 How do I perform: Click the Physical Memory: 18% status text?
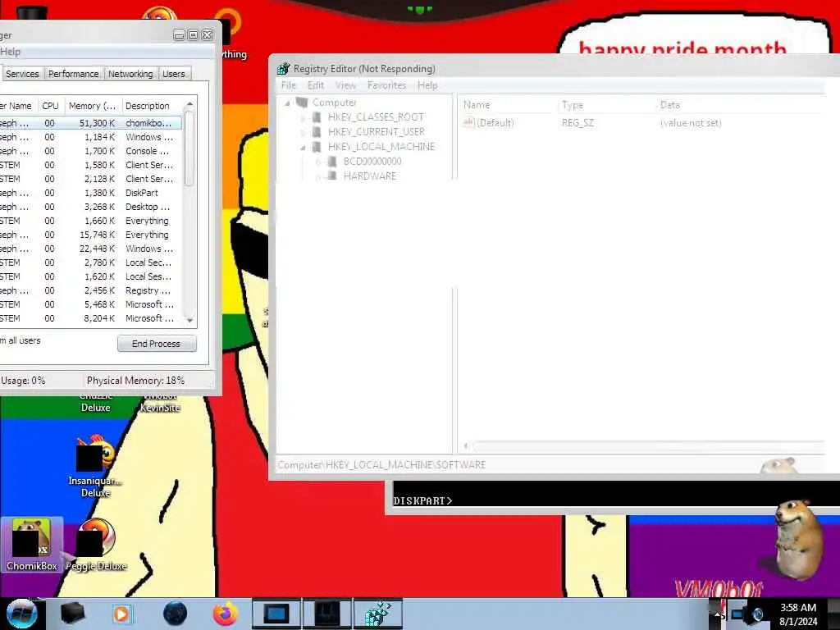point(135,381)
